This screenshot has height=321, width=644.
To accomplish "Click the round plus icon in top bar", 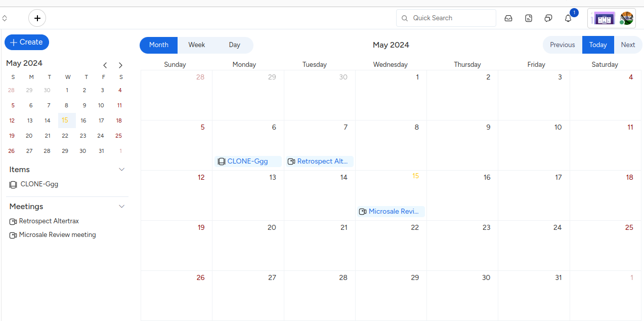I will pos(37,18).
